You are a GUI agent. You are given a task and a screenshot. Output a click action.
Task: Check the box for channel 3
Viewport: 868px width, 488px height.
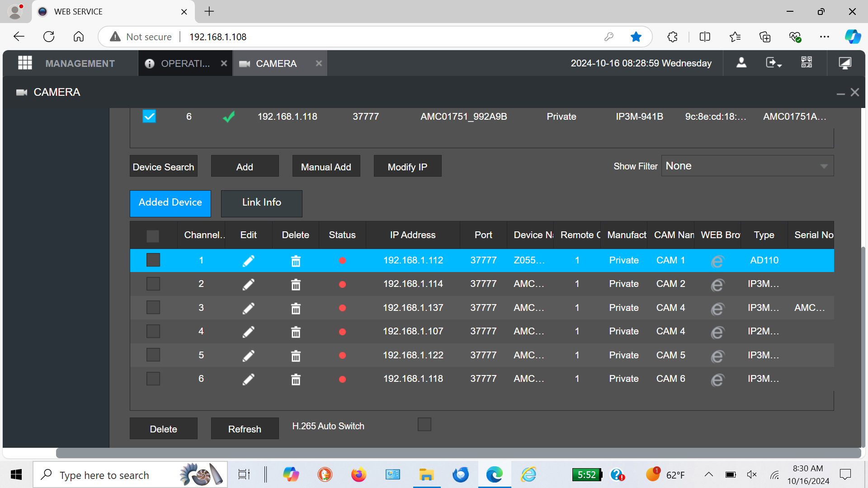(x=153, y=308)
